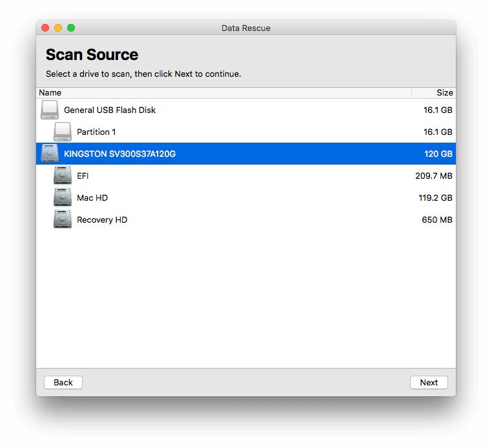The height and width of the screenshot is (448, 492).
Task: Click the 120 GB size value
Action: [x=438, y=154]
